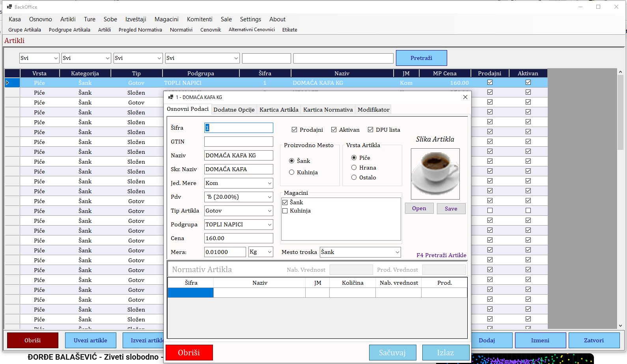627x364 pixels.
Task: Open Kasa menu
Action: (15, 19)
